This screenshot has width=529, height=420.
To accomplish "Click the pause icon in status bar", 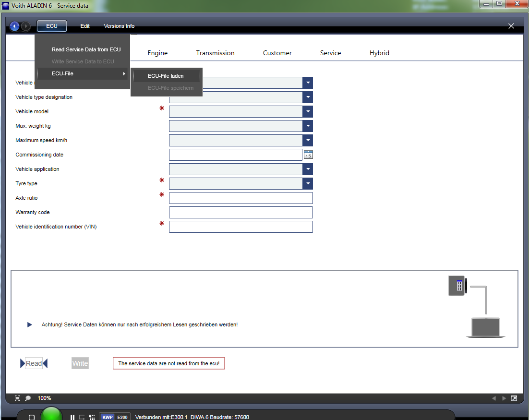I will (72, 417).
